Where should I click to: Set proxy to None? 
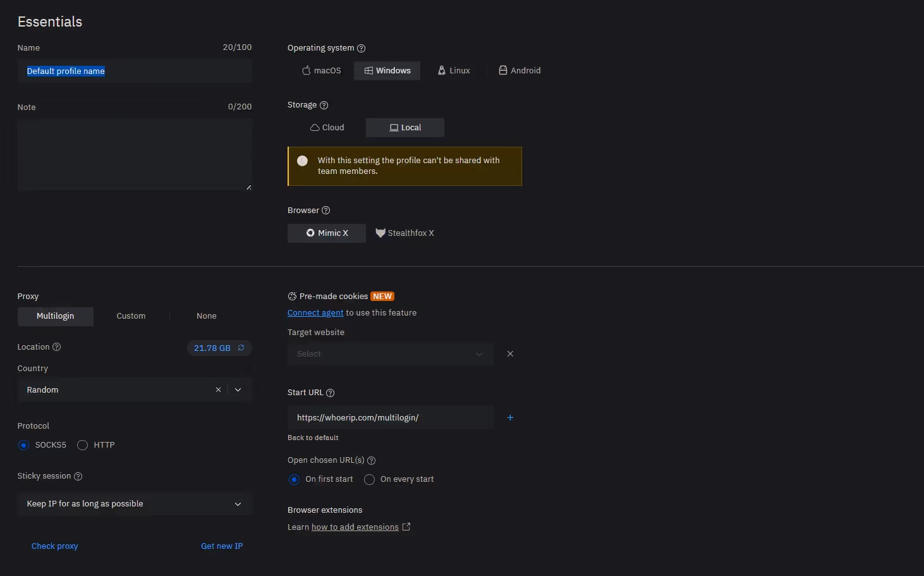coord(206,316)
